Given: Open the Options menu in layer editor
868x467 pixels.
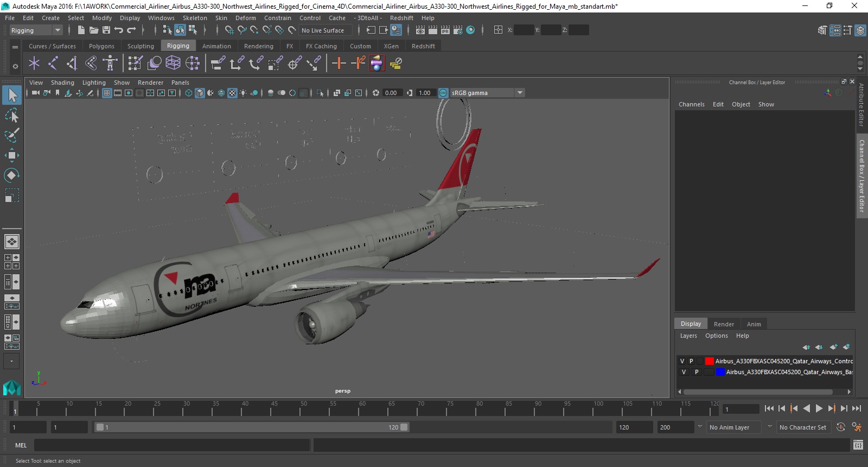Looking at the screenshot, I should (x=717, y=336).
